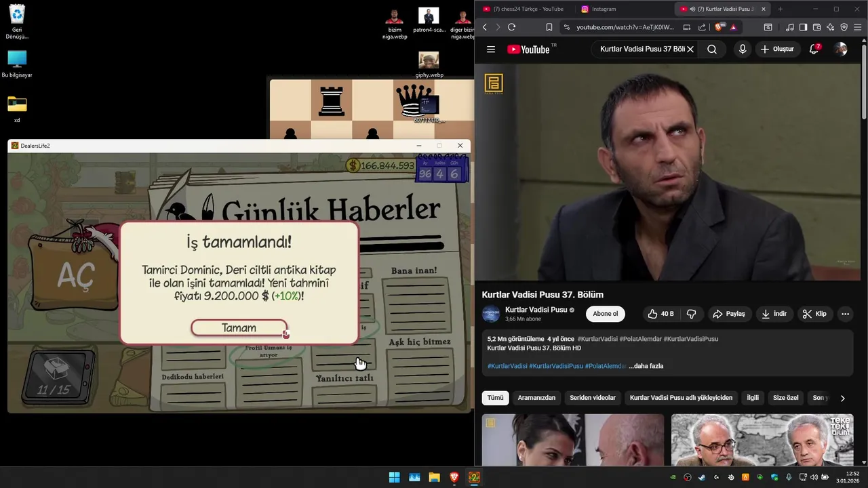Close the Kurtlar Vadisi Pusu browser tab

764,9
